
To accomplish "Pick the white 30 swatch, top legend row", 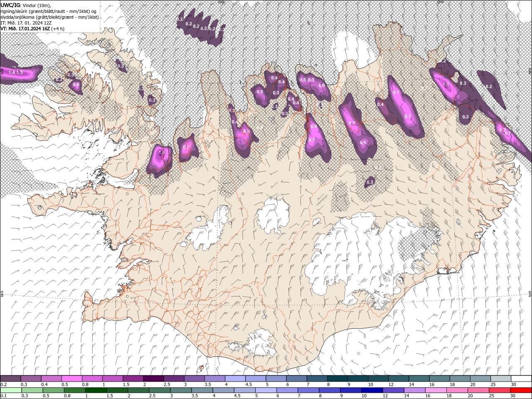I will click(521, 379).
